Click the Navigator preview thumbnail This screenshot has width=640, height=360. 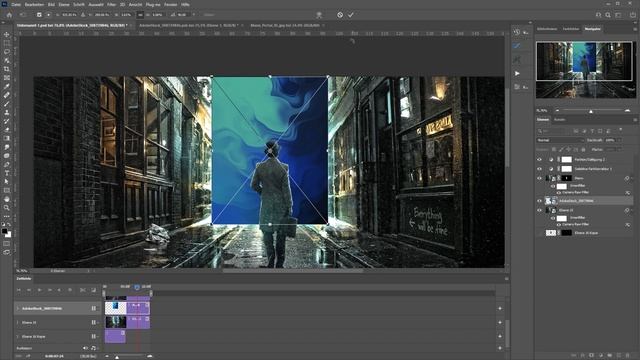tap(585, 69)
